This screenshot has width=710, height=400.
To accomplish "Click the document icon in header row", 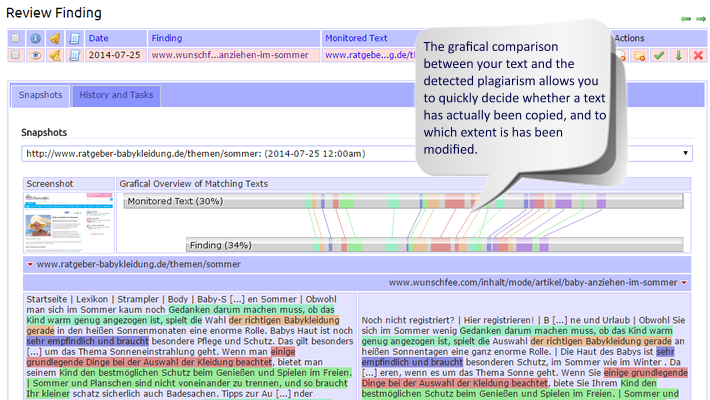I will pos(74,39).
